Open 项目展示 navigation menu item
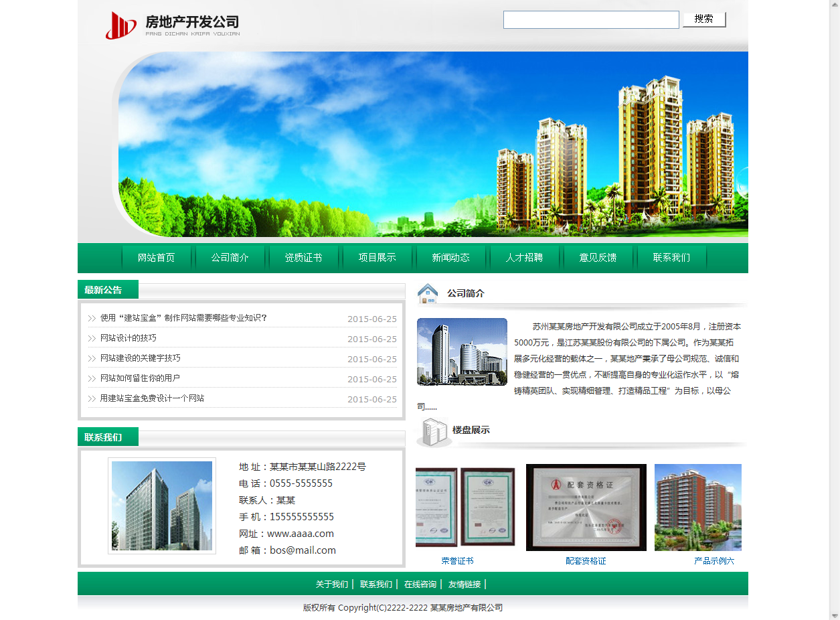The width and height of the screenshot is (840, 620). 377,258
